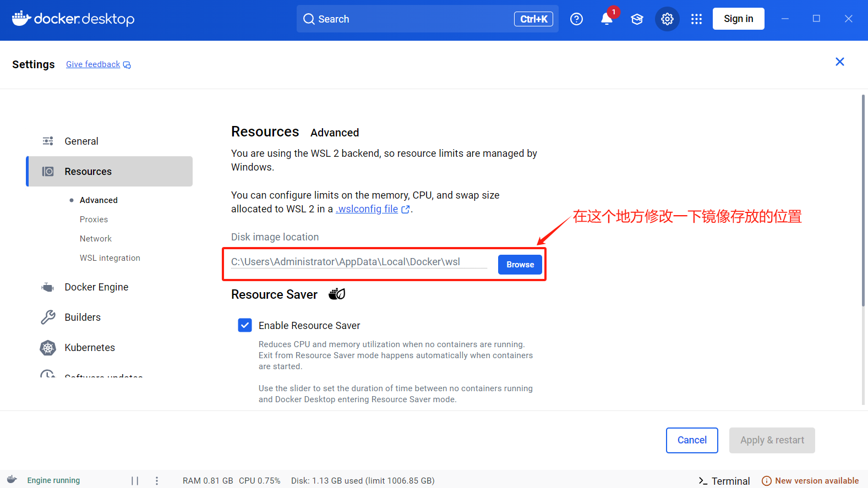Open the Learning Center graduation cap icon

(637, 19)
